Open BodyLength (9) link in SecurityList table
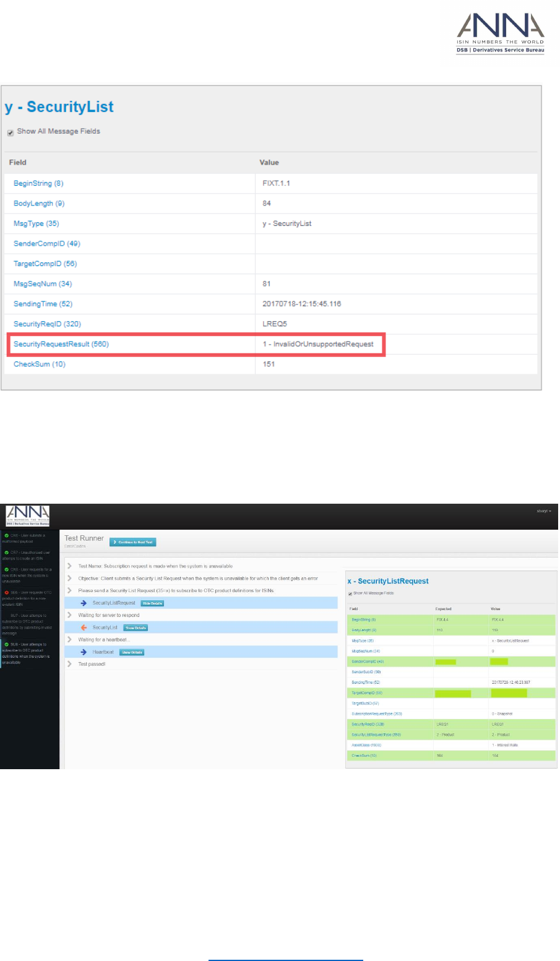The image size is (560, 961). tap(39, 204)
